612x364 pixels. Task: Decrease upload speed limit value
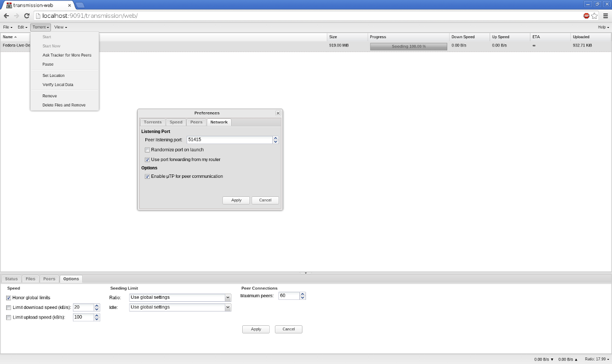pos(97,319)
